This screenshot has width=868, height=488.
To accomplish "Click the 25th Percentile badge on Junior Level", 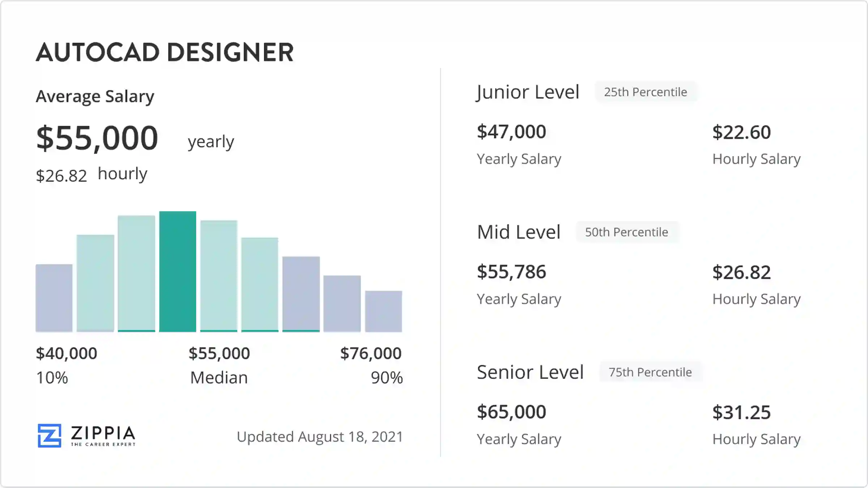I will click(646, 92).
